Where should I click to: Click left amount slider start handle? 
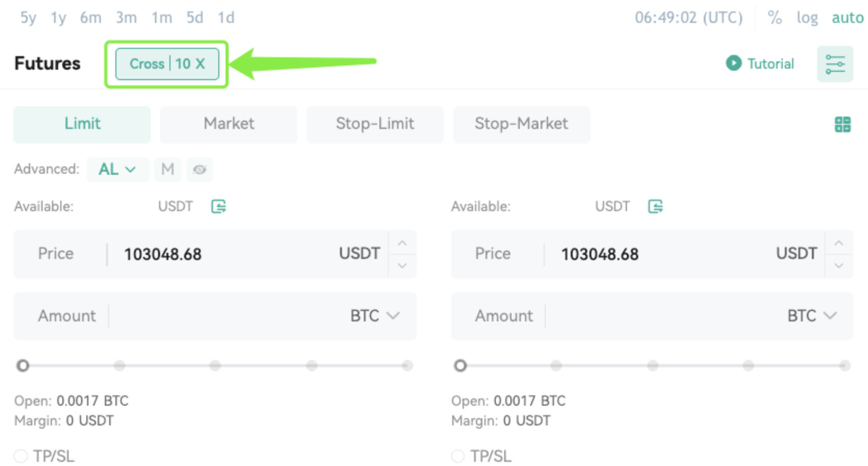tap(22, 366)
